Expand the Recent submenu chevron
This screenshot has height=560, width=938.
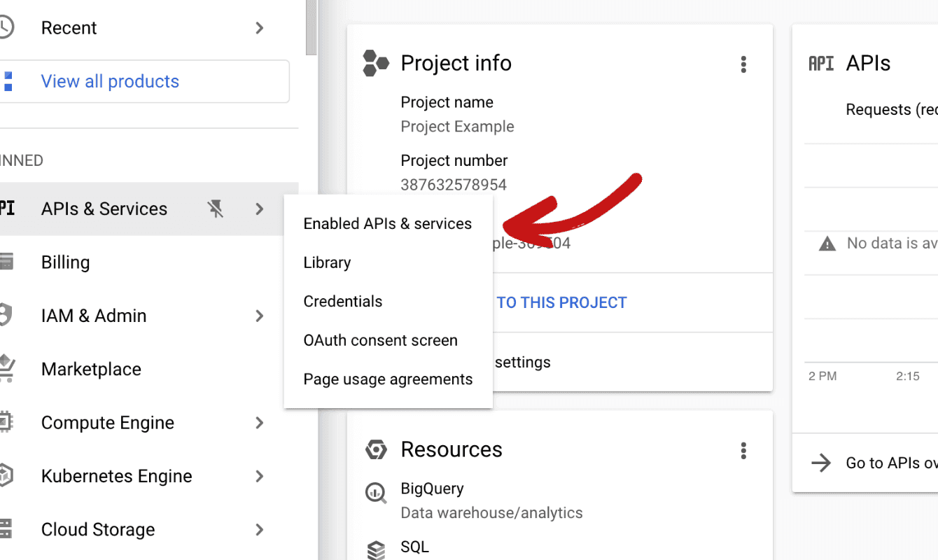260,28
